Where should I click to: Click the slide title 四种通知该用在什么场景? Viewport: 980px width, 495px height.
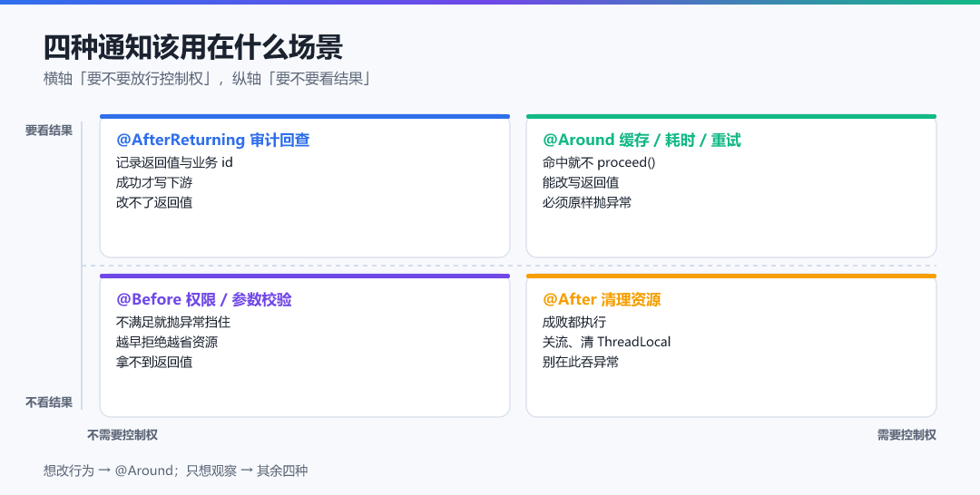coord(193,47)
